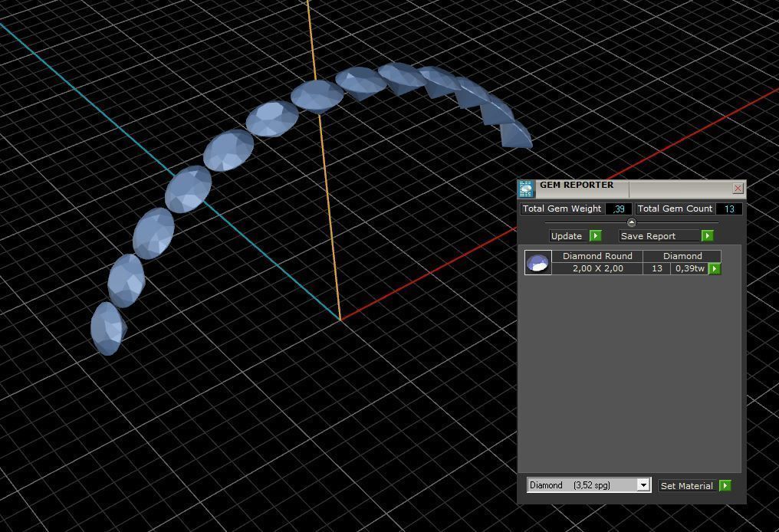Close the Gem Reporter panel
The height and width of the screenshot is (532, 779).
[x=738, y=189]
